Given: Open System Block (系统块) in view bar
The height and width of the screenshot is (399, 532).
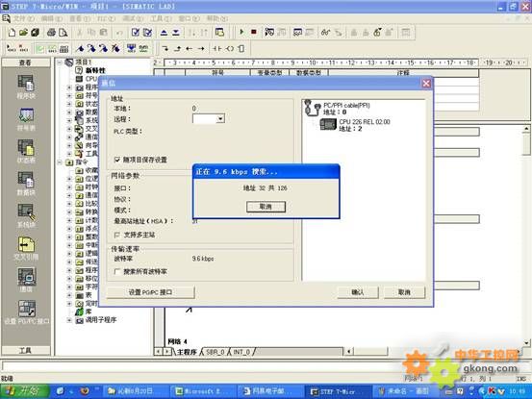Looking at the screenshot, I should (26, 215).
